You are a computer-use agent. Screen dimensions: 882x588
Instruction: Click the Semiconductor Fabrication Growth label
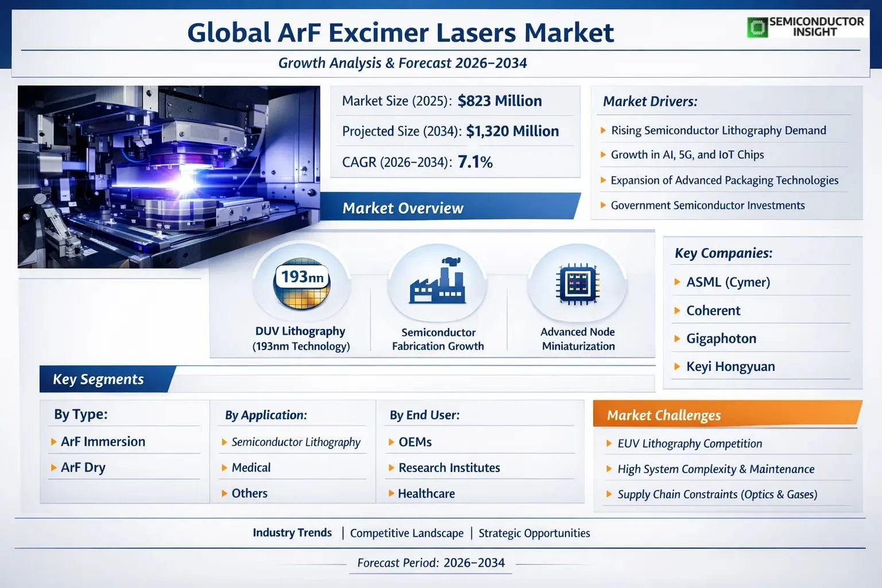[438, 339]
